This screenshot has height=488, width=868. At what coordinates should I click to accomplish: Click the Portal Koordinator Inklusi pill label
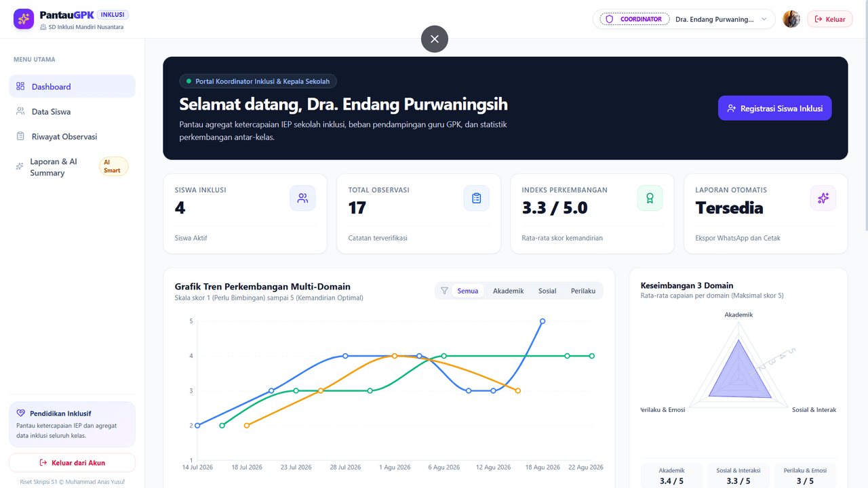258,81
